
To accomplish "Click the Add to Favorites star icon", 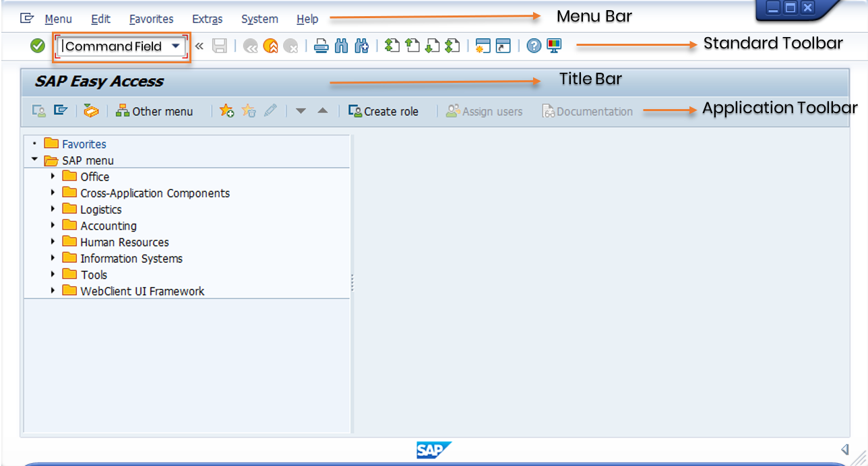I will 227,111.
